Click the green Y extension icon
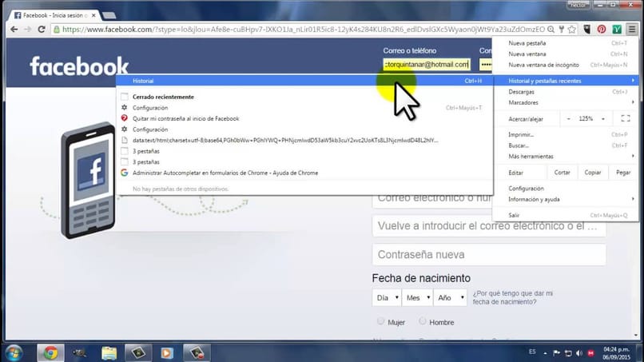644x362 pixels. coord(617,30)
